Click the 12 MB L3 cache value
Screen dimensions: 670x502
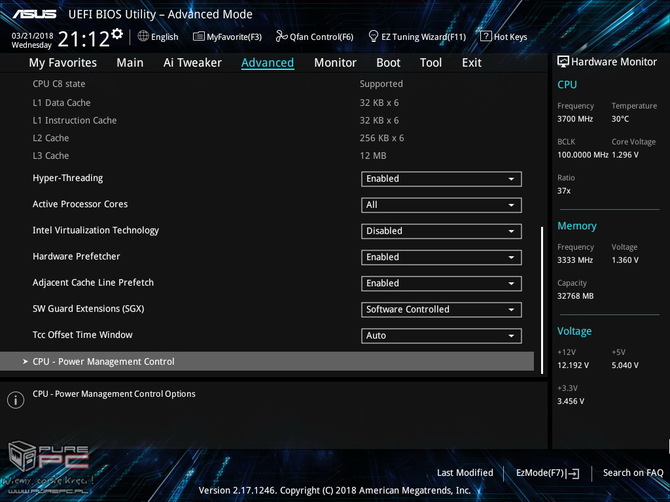(373, 156)
